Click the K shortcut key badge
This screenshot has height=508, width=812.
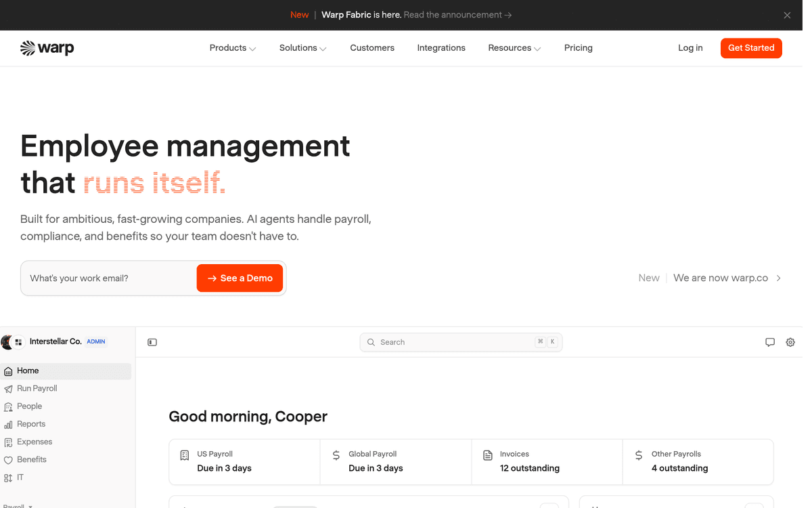553,342
